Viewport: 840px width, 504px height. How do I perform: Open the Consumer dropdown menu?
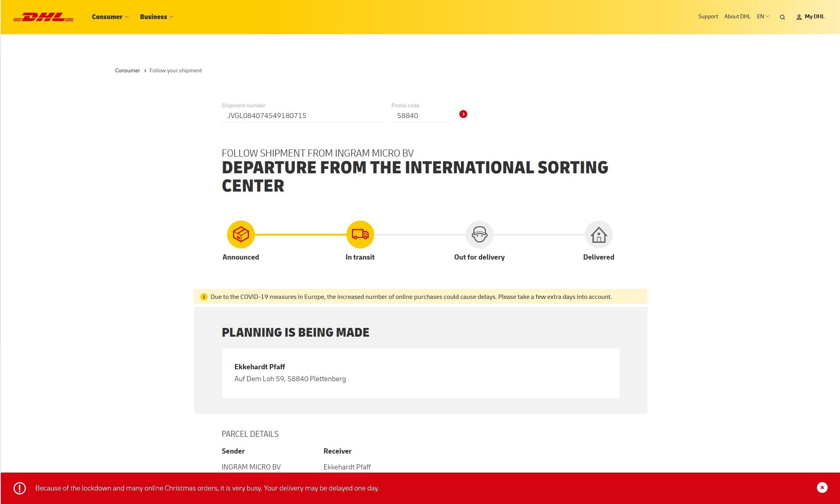point(110,17)
